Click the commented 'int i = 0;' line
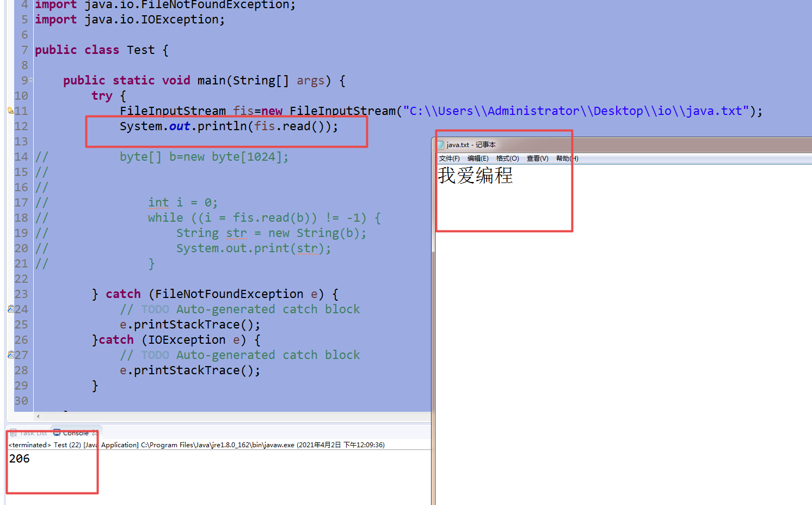Viewport: 812px width, 505px height. pyautogui.click(x=183, y=203)
